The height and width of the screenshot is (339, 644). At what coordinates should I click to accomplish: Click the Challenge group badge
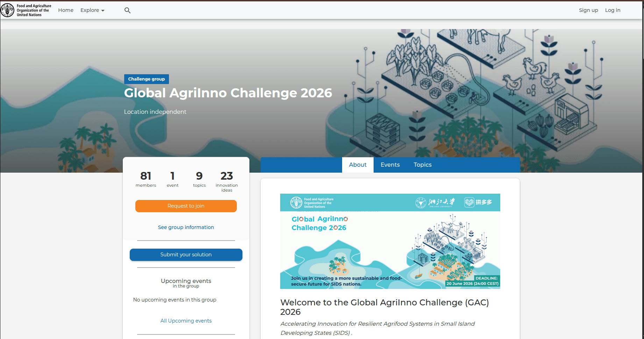(146, 79)
